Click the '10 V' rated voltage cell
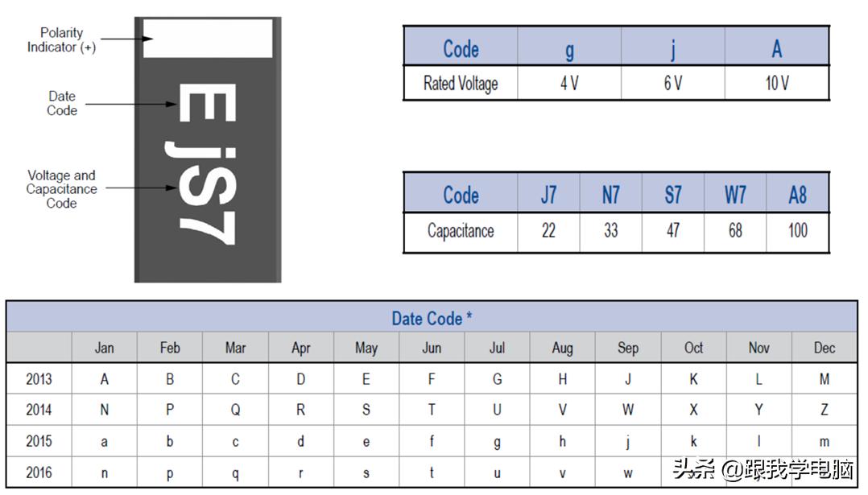 tap(776, 84)
